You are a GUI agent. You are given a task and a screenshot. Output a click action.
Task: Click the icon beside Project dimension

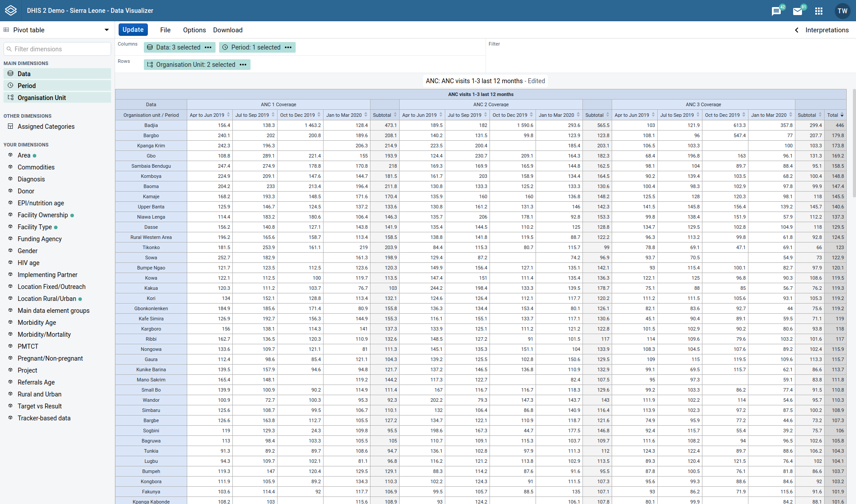coord(11,370)
